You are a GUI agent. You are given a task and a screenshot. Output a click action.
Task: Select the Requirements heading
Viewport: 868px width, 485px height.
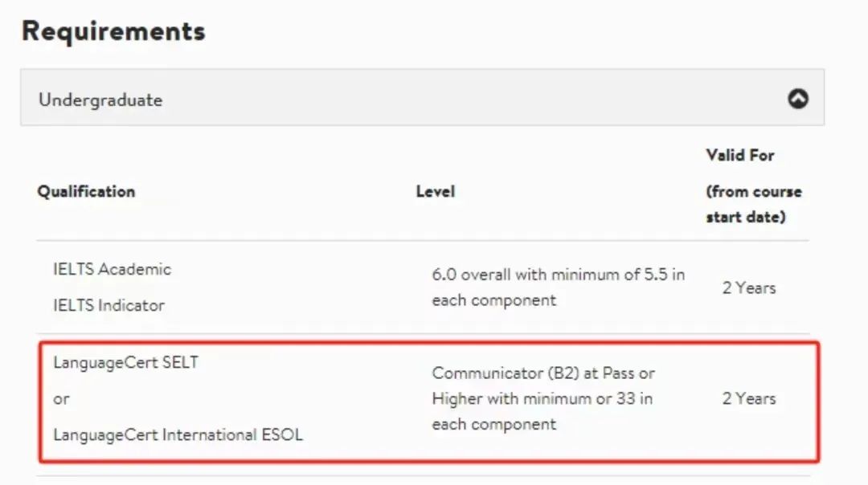coord(113,31)
